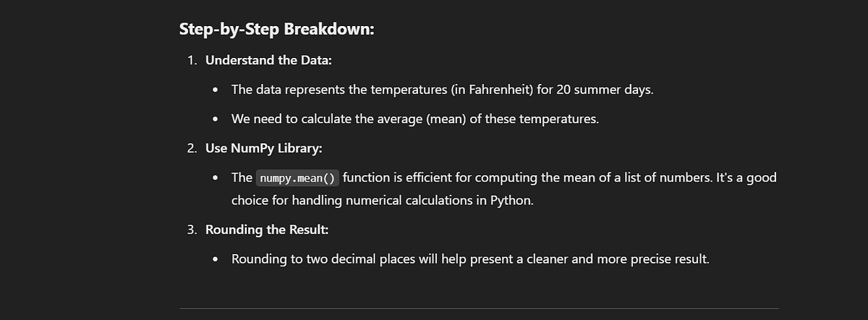Viewport: 868px width, 320px height.
Task: Click the Use NumPy Library list title
Action: click(x=264, y=148)
